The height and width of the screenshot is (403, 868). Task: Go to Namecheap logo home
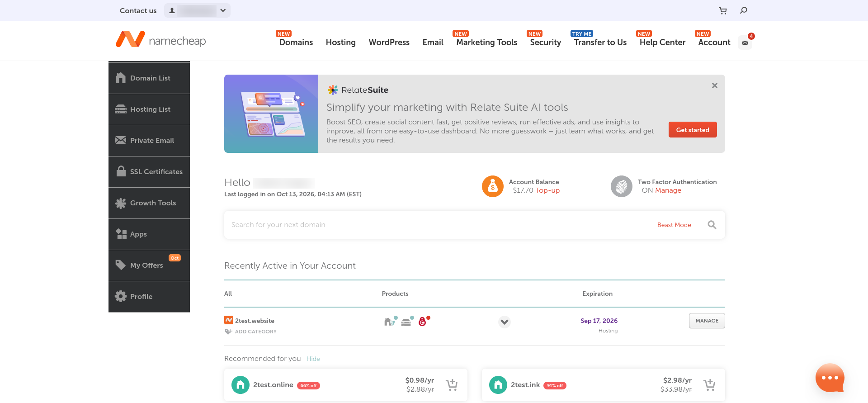click(160, 40)
